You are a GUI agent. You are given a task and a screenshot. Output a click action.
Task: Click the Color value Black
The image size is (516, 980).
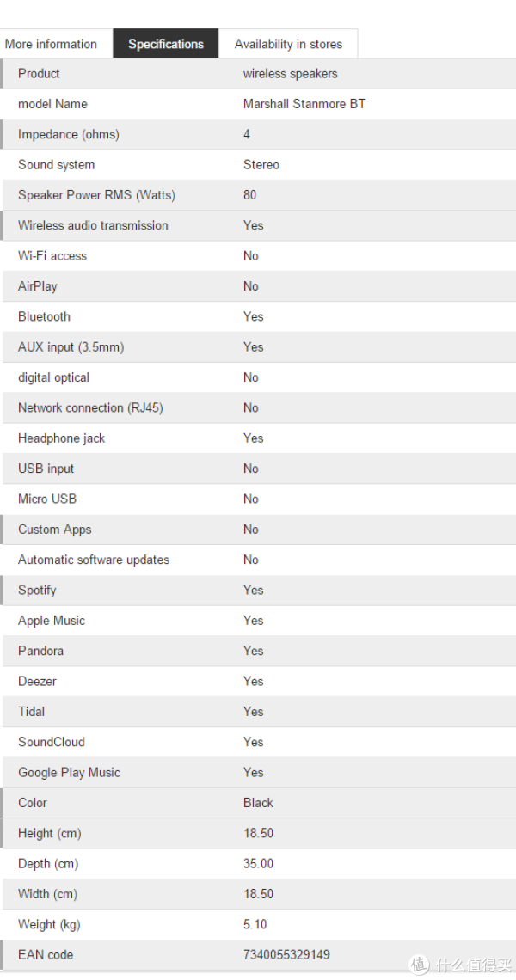point(258,803)
